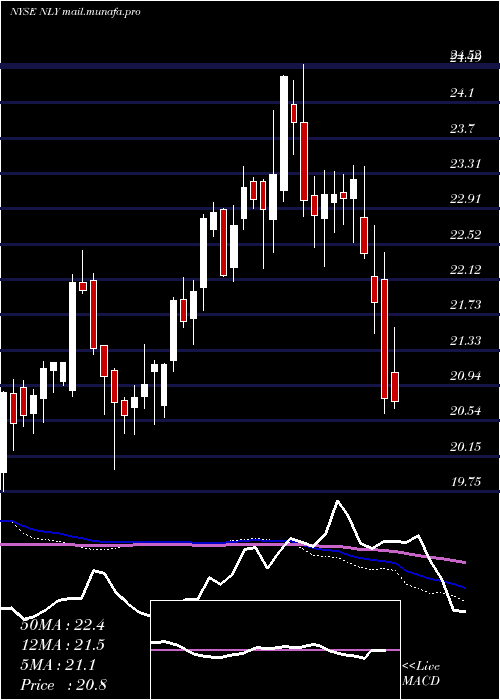Select the 20.94 price axis label
The image size is (500, 700).
465,375
